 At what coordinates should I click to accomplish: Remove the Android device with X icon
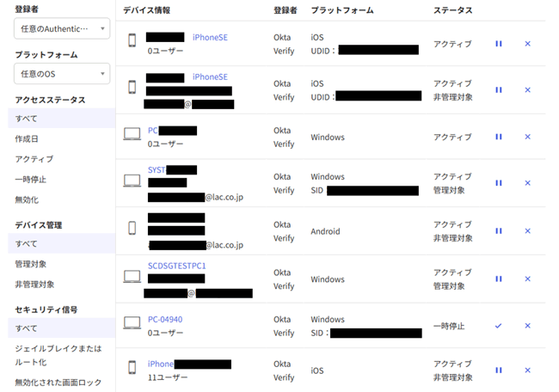click(527, 231)
